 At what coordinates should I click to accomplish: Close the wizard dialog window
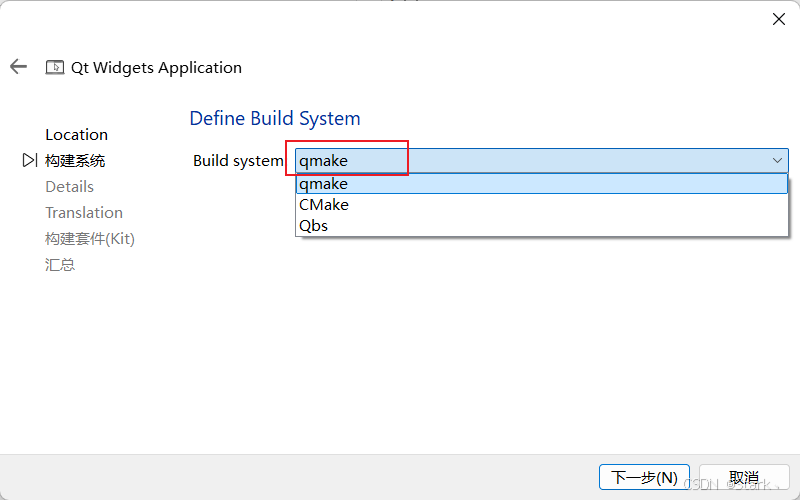pos(779,19)
